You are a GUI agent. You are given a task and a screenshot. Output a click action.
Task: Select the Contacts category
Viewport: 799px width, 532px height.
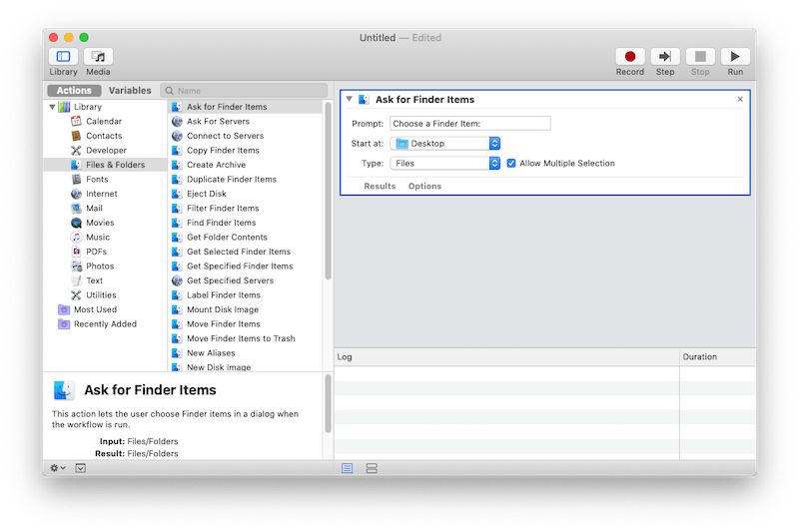(x=104, y=136)
